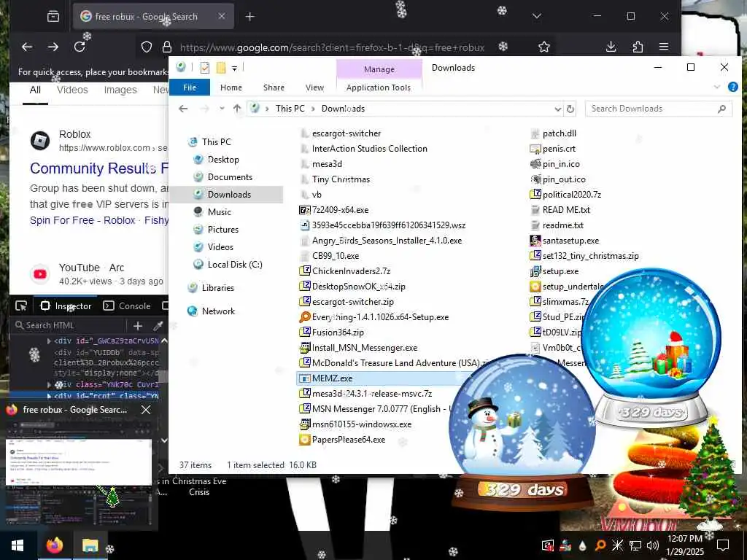747x560 pixels.
Task: Select This PC in navigation pane
Action: point(216,142)
